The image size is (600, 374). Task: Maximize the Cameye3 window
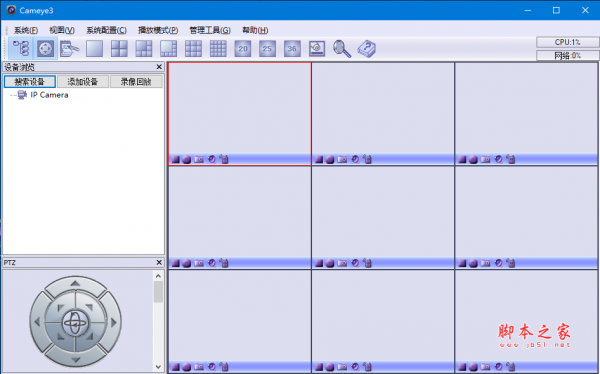pyautogui.click(x=556, y=10)
